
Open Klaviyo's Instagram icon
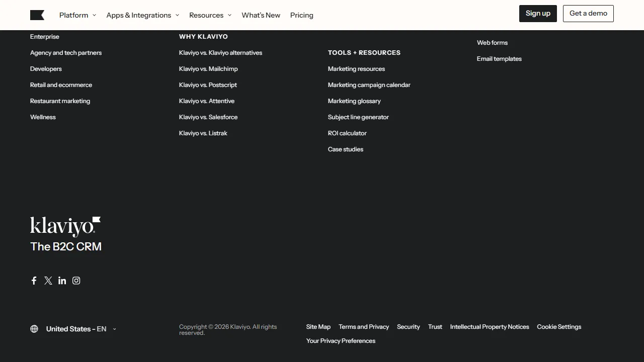76,281
